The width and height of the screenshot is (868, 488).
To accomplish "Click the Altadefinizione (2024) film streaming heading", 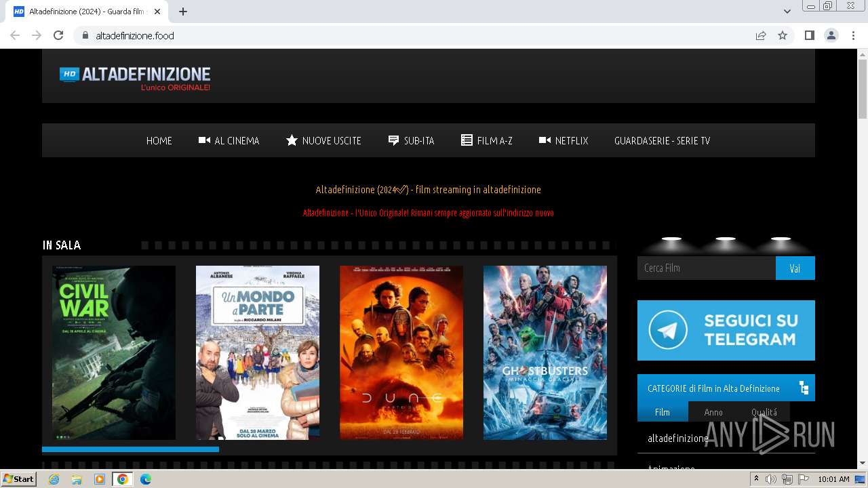I will click(428, 190).
